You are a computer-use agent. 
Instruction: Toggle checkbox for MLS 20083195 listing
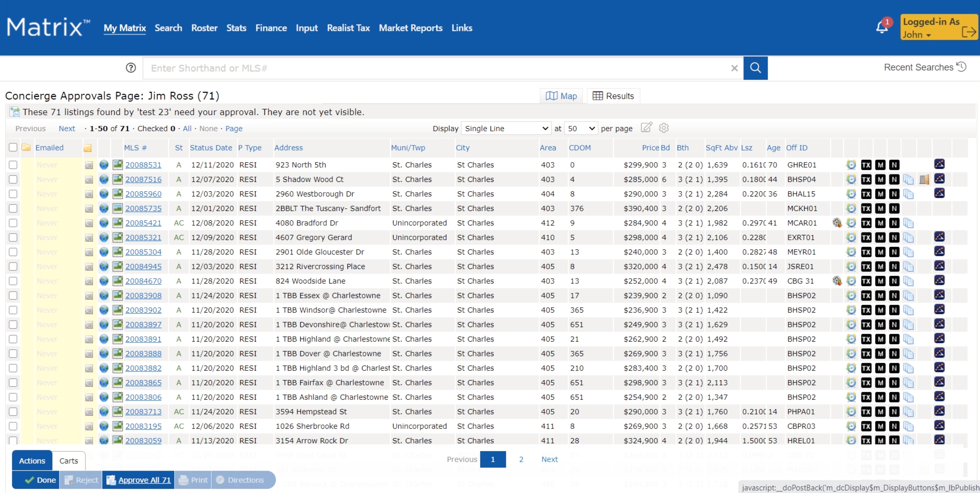pos(14,426)
